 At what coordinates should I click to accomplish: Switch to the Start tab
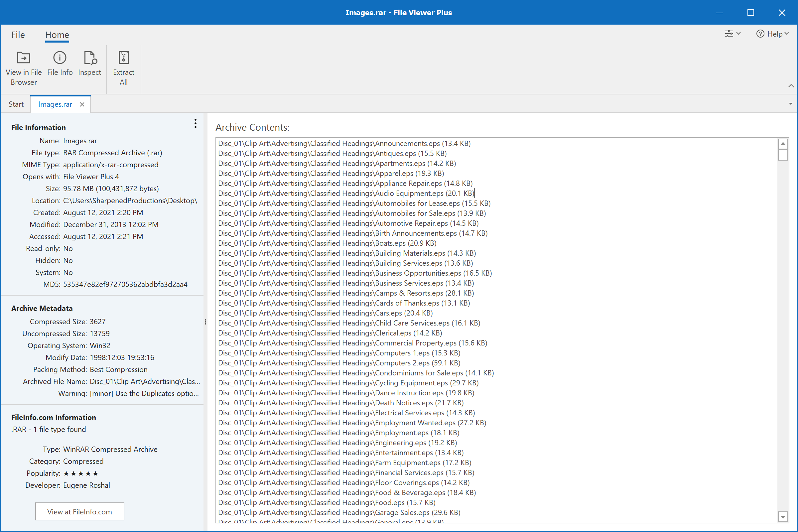tap(16, 104)
